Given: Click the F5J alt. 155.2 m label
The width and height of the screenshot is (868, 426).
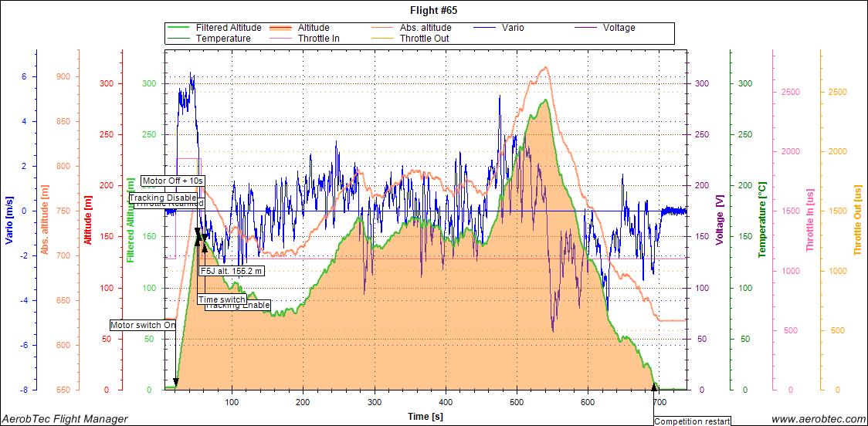Looking at the screenshot, I should click(x=232, y=271).
